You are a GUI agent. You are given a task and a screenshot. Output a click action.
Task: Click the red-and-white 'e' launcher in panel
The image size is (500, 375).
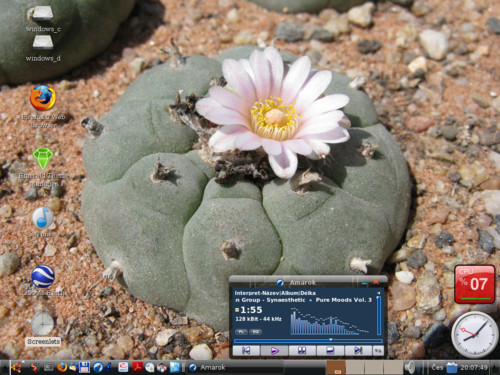pyautogui.click(x=123, y=367)
